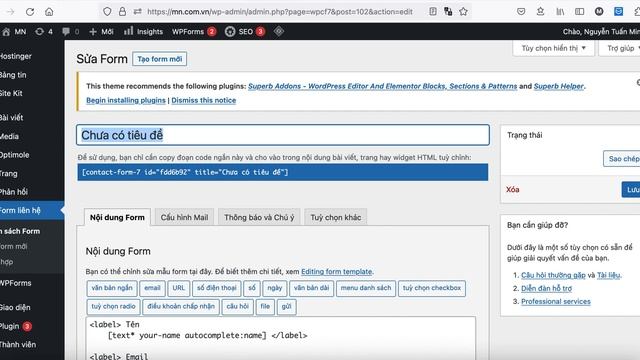Click the browser forward arrow

pos(10,12)
